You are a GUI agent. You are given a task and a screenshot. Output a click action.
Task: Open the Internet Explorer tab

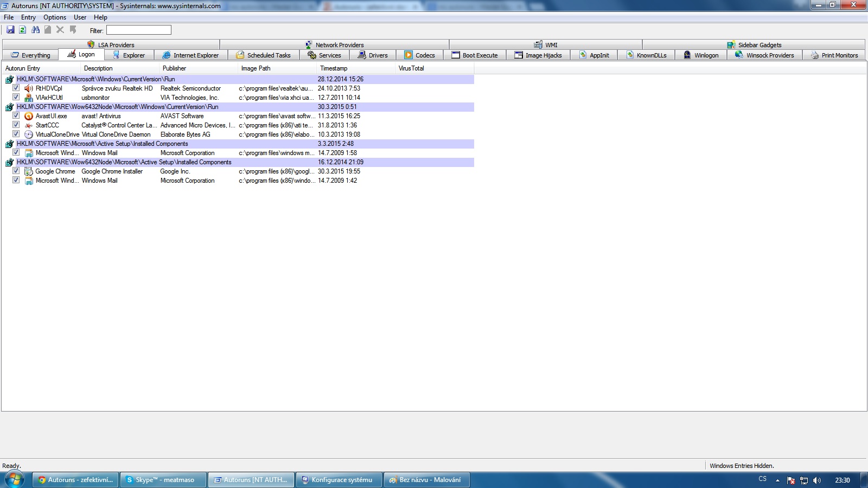[190, 55]
